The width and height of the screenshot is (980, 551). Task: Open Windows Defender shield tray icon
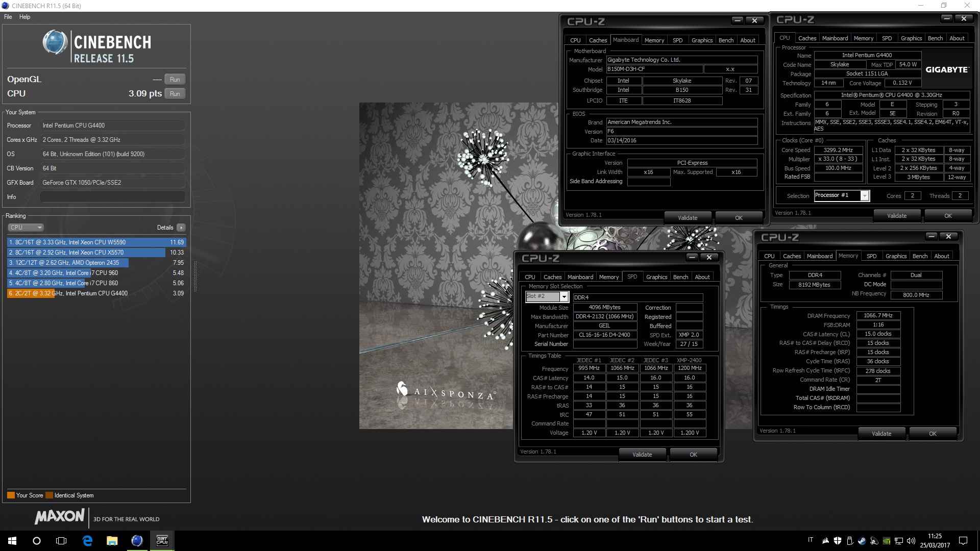[838, 541]
